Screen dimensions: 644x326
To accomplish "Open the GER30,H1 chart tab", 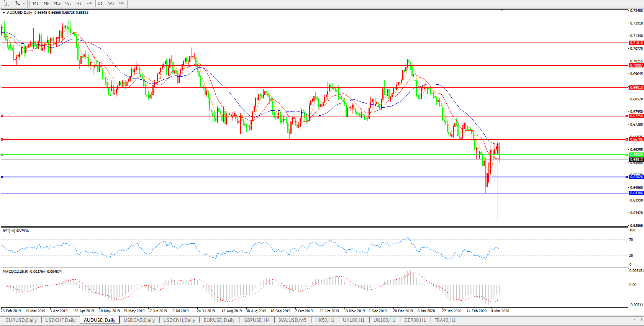I will 415,320.
